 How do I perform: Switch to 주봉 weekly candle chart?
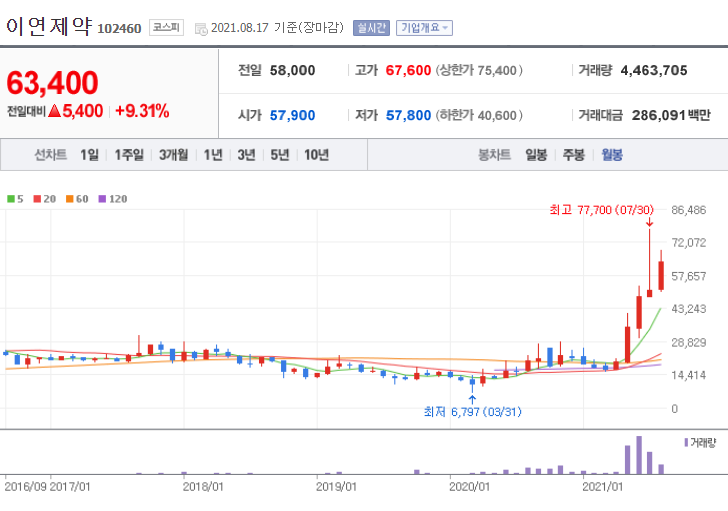point(573,155)
